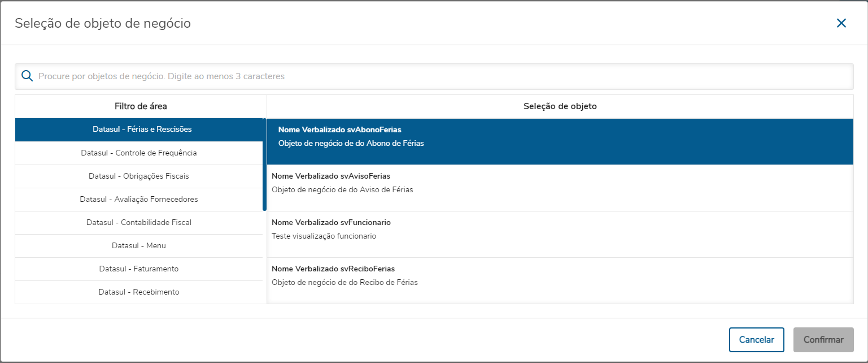Screen dimensions: 868x363
Task: Pick Datasul - Recebimento area filter
Action: pos(139,292)
